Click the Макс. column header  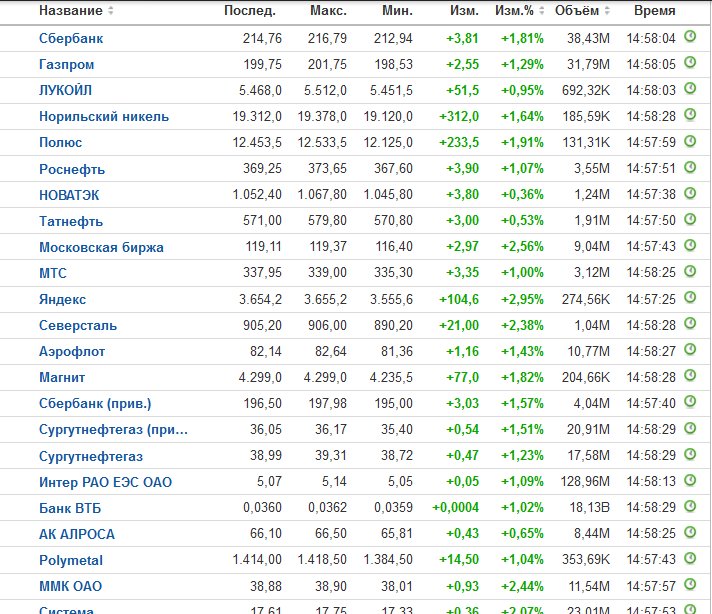328,10
